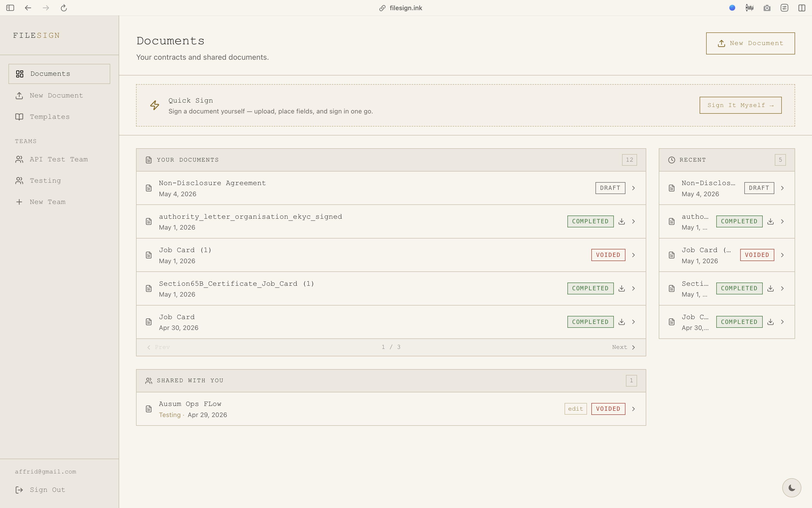Image resolution: width=812 pixels, height=508 pixels.
Task: Click the Prev pagination link
Action: point(158,347)
